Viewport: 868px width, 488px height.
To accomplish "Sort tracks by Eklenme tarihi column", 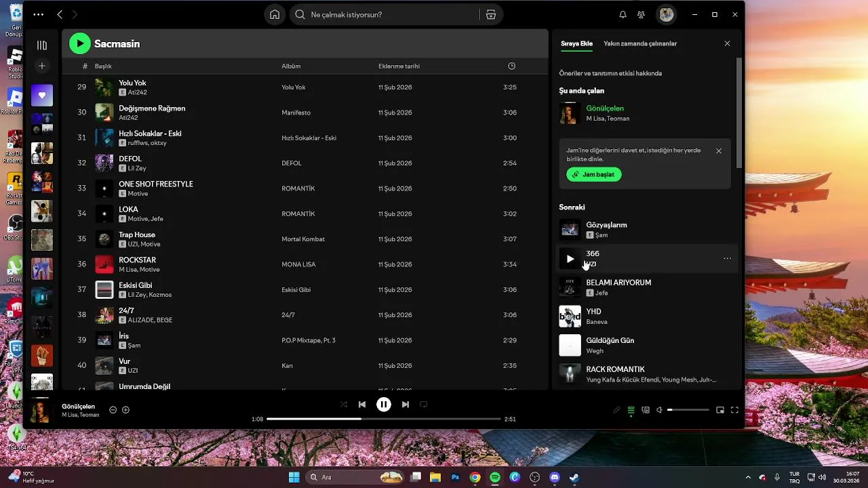I will [399, 66].
